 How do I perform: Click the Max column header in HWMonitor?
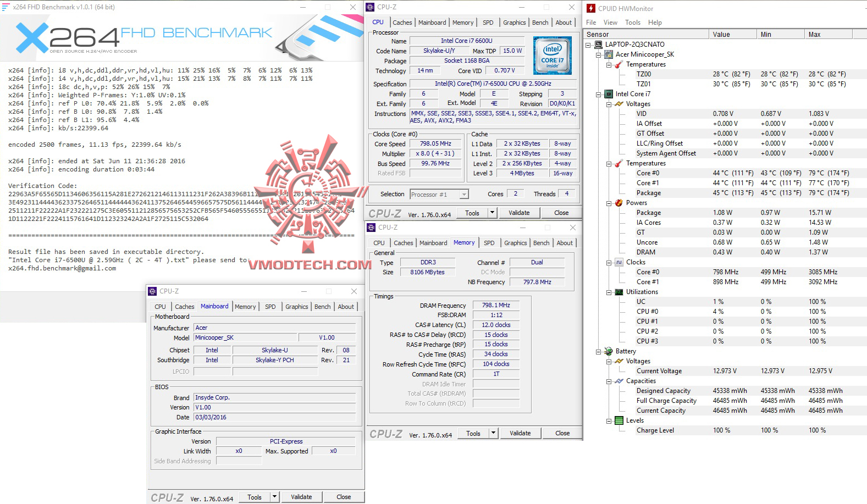(828, 34)
